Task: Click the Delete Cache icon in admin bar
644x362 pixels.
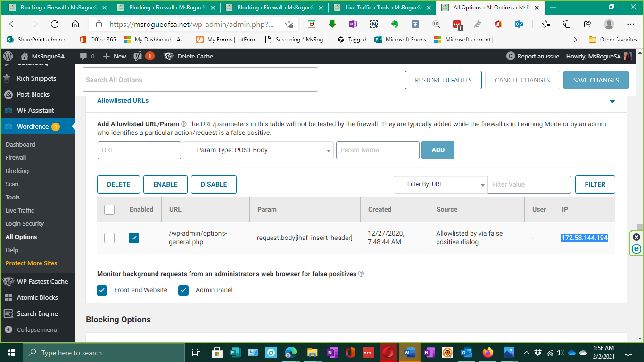Action: pyautogui.click(x=168, y=56)
